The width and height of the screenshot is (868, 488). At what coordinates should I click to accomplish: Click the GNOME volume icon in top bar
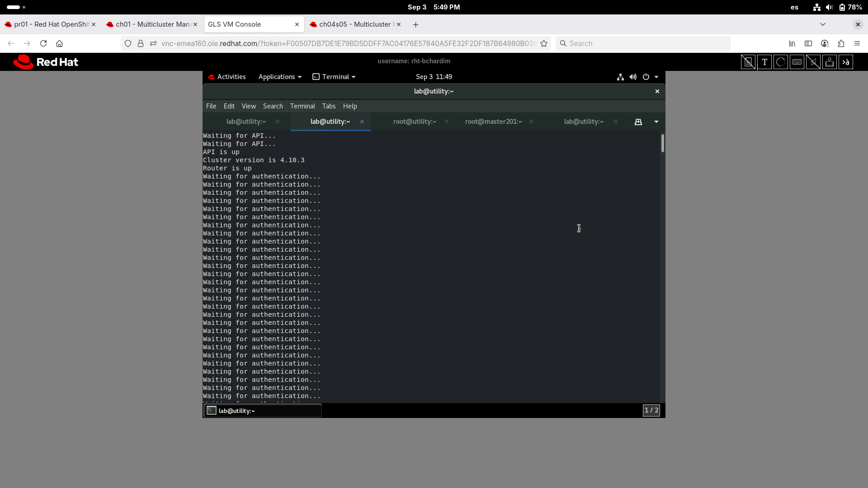[x=633, y=77]
